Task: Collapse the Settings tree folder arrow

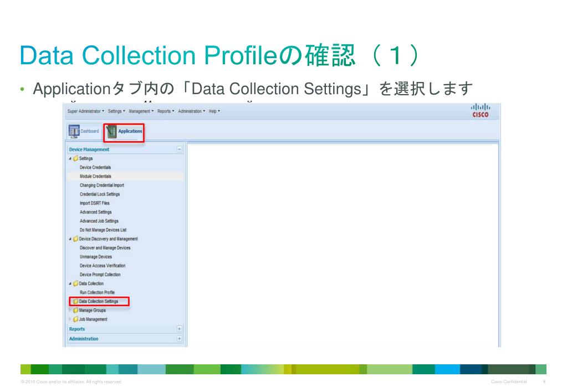Action: pyautogui.click(x=70, y=158)
